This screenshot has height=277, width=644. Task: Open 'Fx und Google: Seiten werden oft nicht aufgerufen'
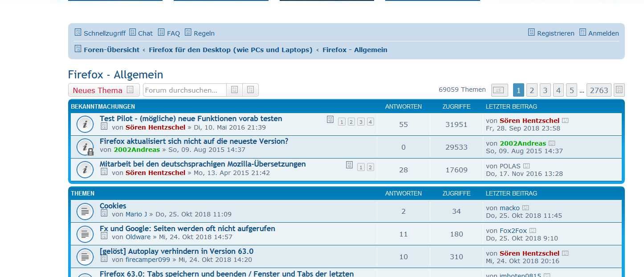point(187,228)
